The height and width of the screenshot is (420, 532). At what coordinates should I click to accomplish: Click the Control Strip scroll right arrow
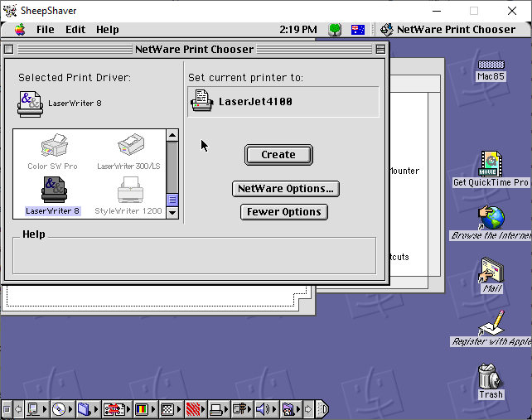pyautogui.click(x=308, y=409)
